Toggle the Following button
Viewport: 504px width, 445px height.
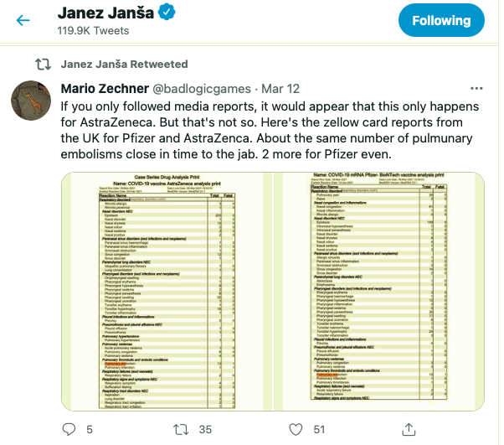pyautogui.click(x=441, y=21)
